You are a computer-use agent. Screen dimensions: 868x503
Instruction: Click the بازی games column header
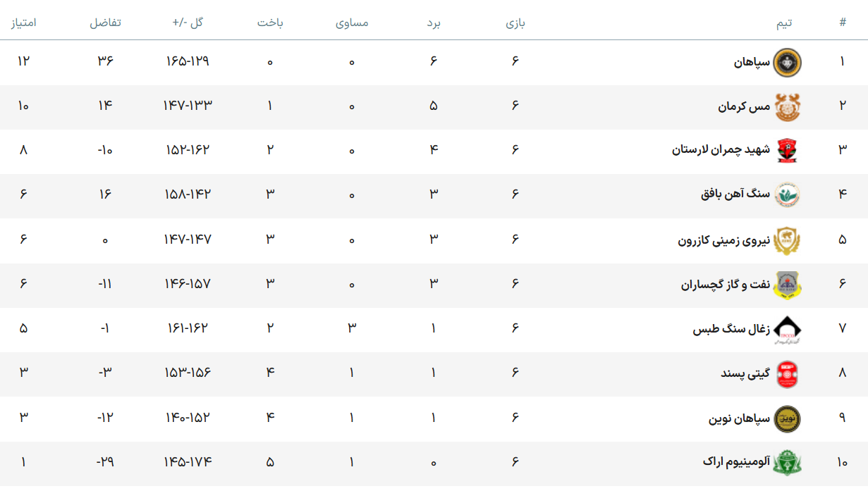[515, 23]
